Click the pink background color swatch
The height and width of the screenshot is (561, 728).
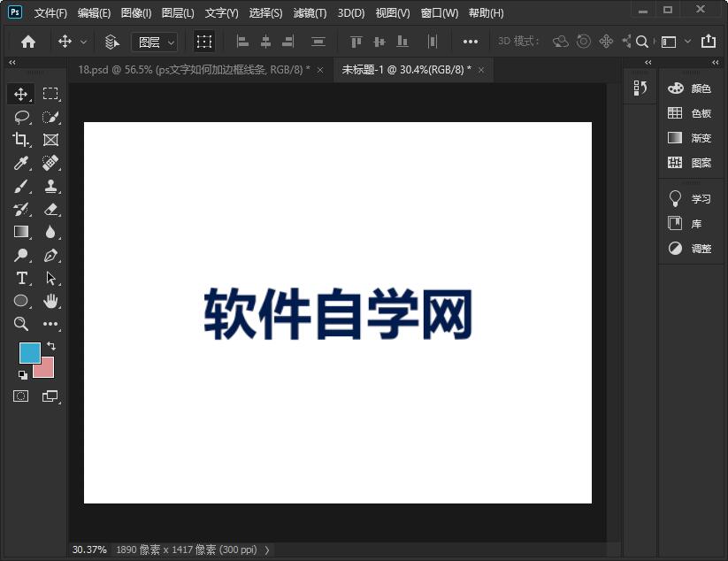(x=47, y=371)
